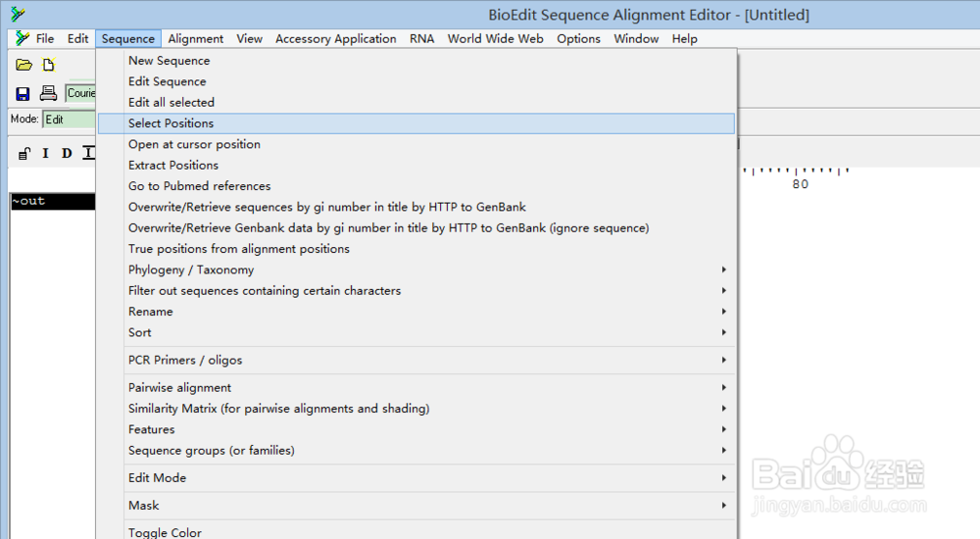This screenshot has height=539, width=980.
Task: Click the save disk icon
Action: point(23,94)
